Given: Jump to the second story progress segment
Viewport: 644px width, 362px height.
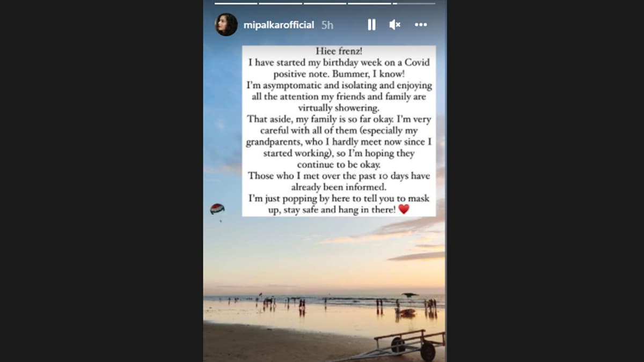Looking at the screenshot, I should point(280,3).
